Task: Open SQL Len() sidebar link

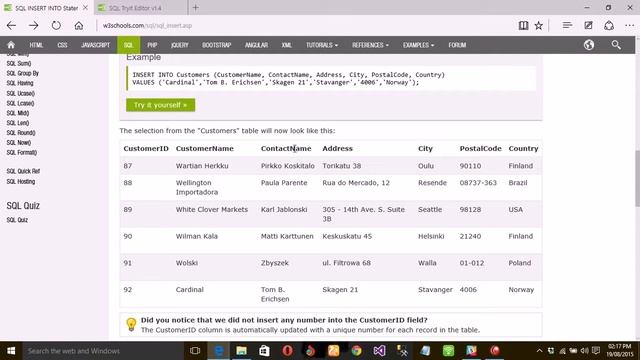Action: [x=18, y=122]
